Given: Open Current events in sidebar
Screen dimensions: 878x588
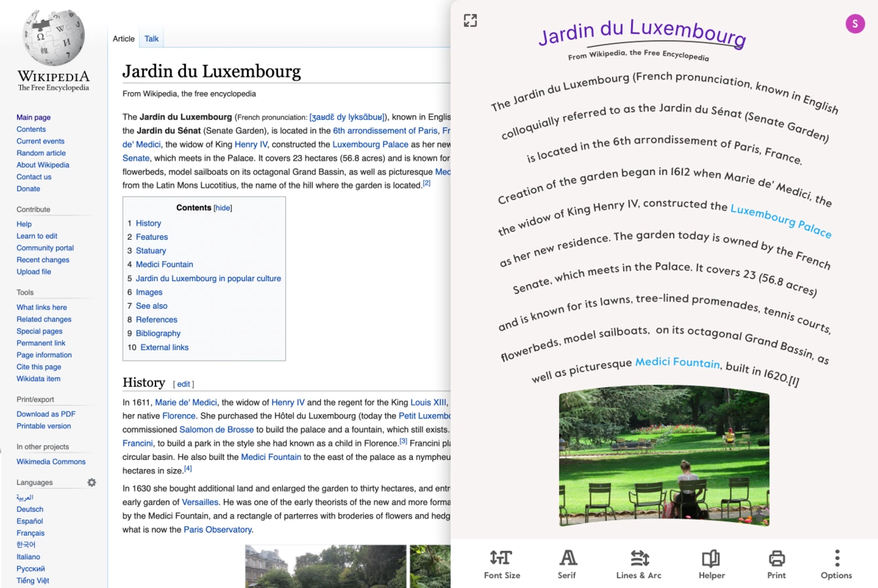Looking at the screenshot, I should click(41, 141).
